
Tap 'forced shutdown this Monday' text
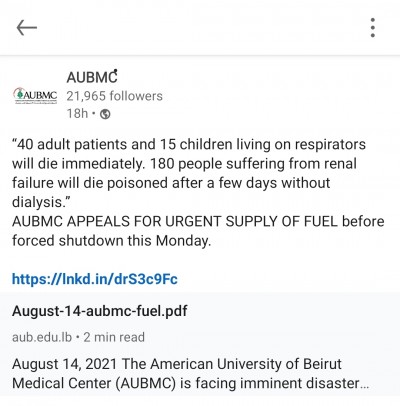click(x=112, y=241)
